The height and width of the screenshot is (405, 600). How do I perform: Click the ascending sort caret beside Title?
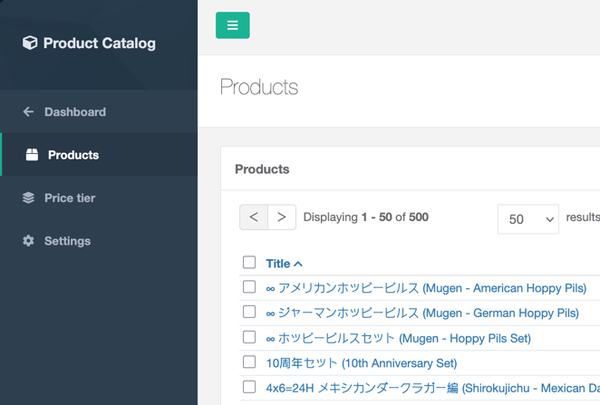[298, 264]
